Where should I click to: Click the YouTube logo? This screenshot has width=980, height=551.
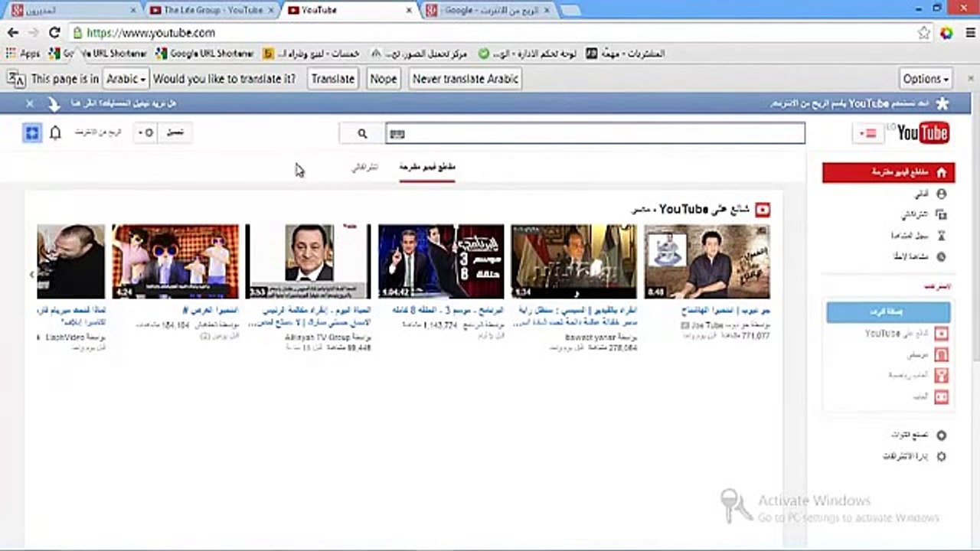pyautogui.click(x=923, y=133)
